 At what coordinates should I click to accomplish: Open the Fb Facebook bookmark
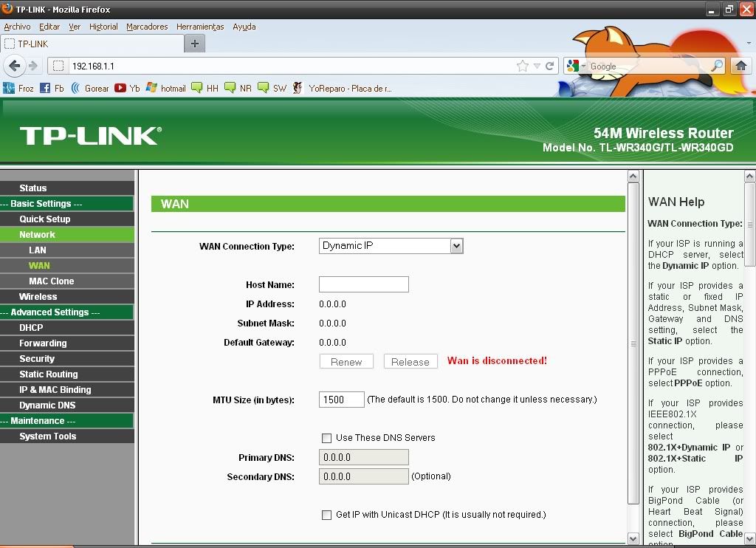point(52,88)
